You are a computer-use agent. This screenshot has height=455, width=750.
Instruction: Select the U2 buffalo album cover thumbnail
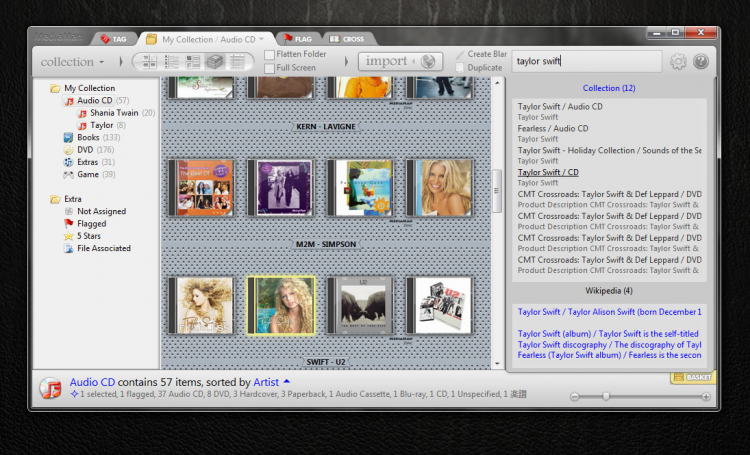coord(360,305)
